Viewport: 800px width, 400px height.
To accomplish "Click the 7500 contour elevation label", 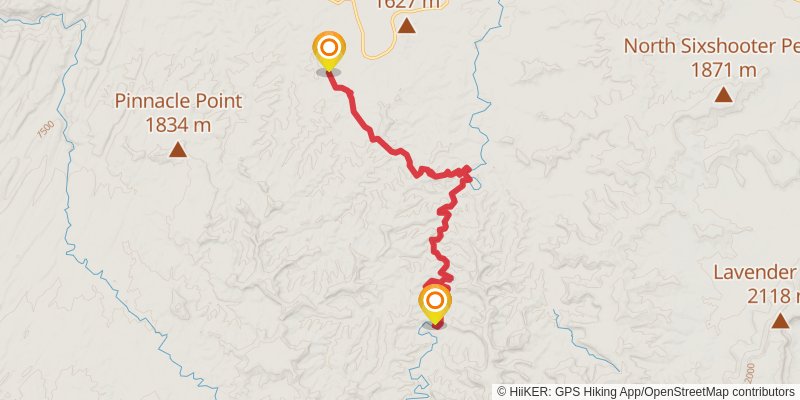I will coord(45,129).
